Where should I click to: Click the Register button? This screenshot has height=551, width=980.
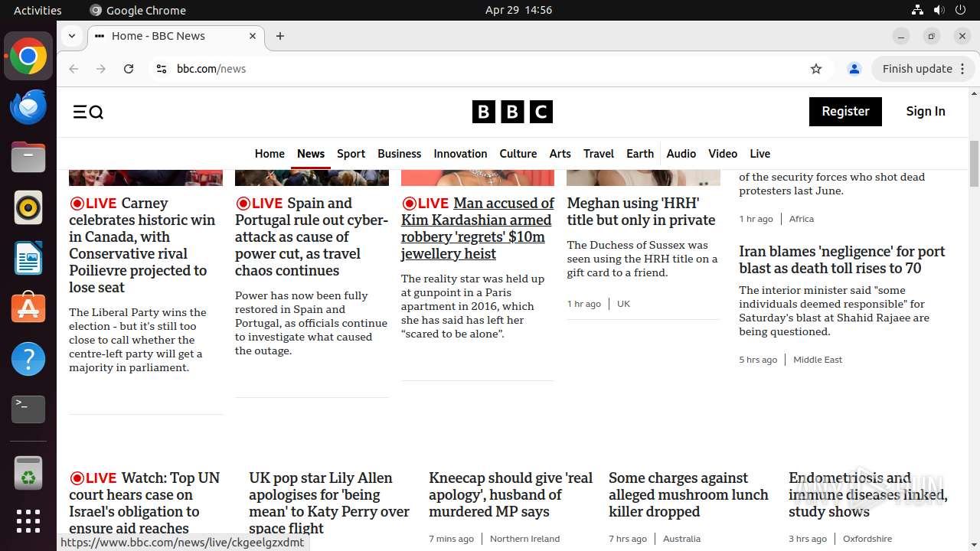pos(845,112)
